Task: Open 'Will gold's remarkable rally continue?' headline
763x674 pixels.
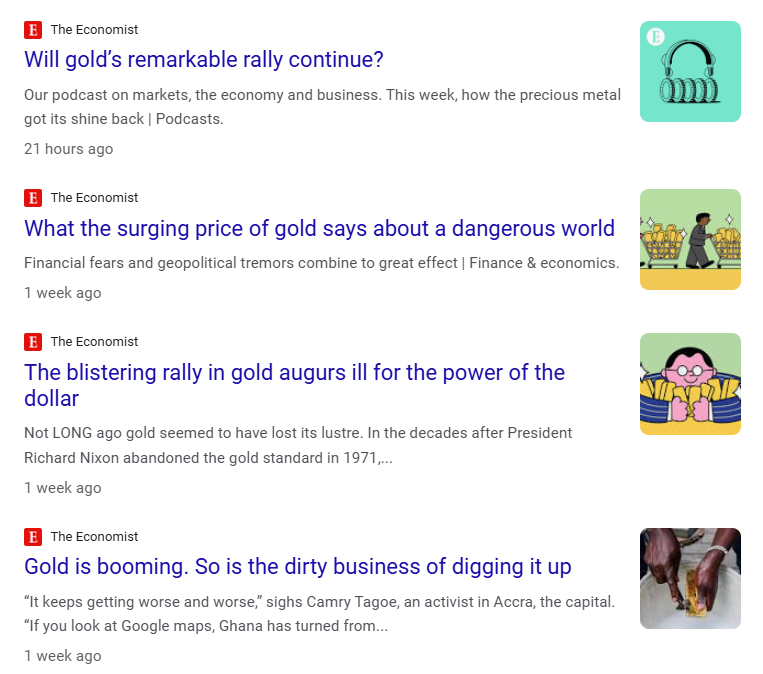Action: pos(203,60)
